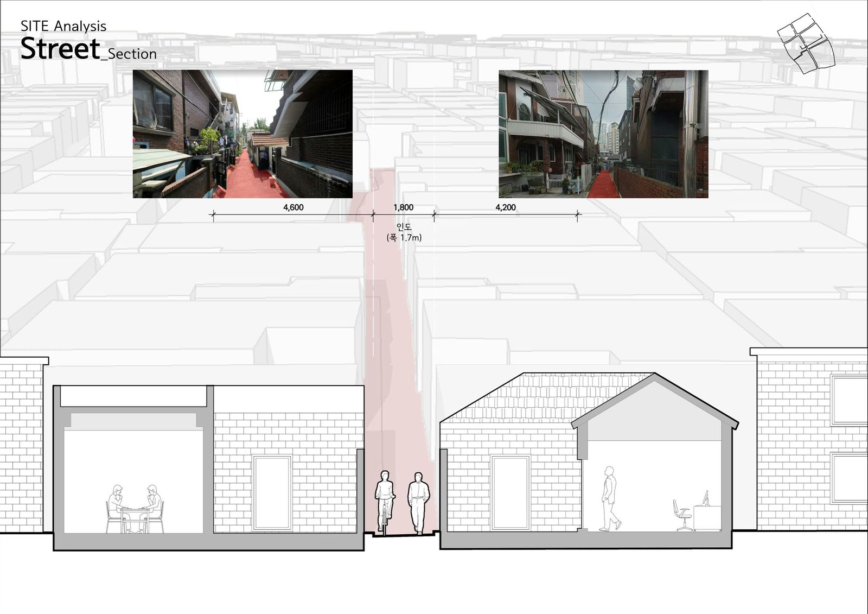Click the door of the right gabled house
This screenshot has width=868, height=614.
[510, 492]
